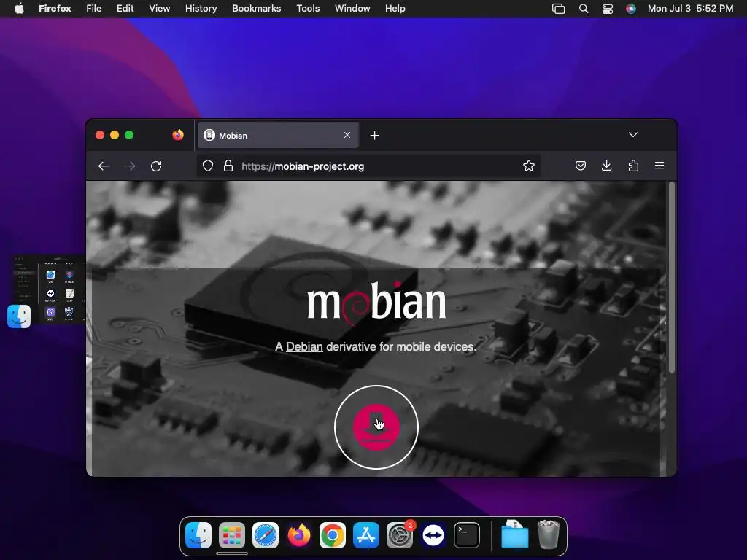Click the Firefox icon in the tab bar
Screen dimensions: 747x560
(x=178, y=135)
